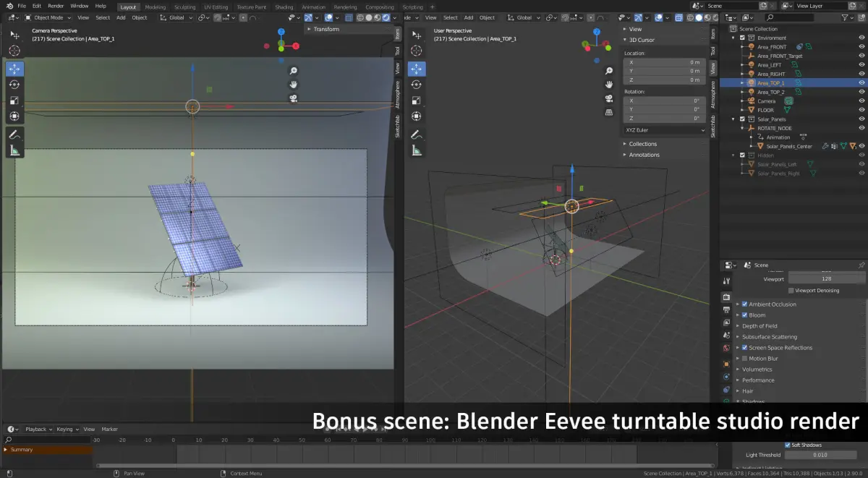
Task: Enable Motion Blur checkbox
Action: (x=744, y=359)
